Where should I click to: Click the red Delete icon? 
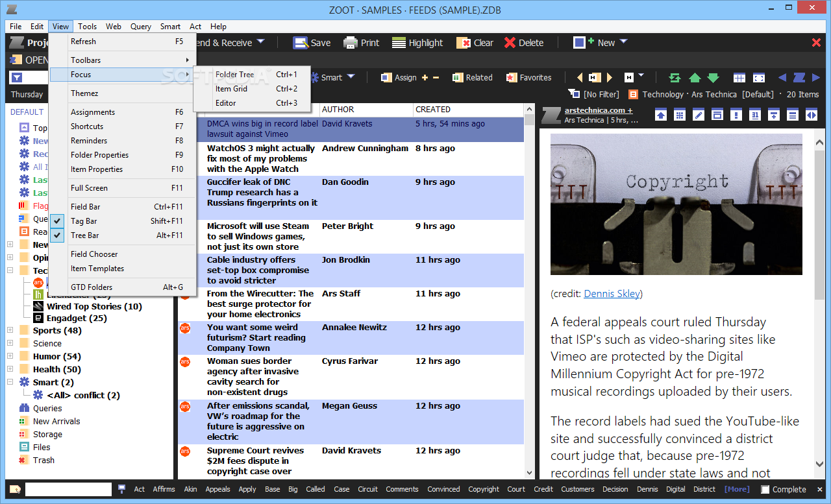tap(510, 43)
